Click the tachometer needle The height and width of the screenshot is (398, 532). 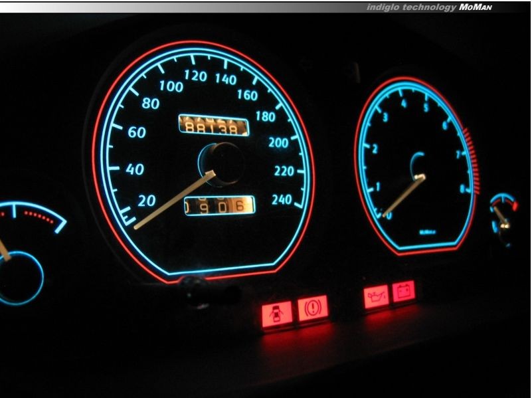[405, 195]
